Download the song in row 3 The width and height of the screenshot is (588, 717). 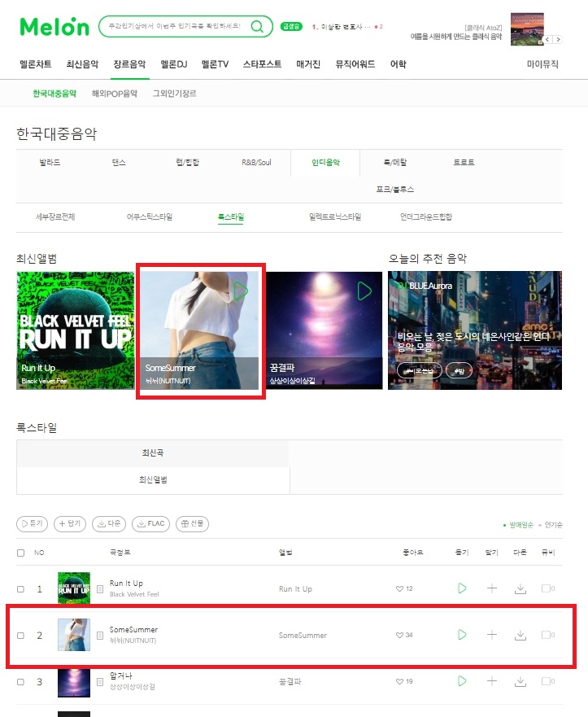pos(520,681)
